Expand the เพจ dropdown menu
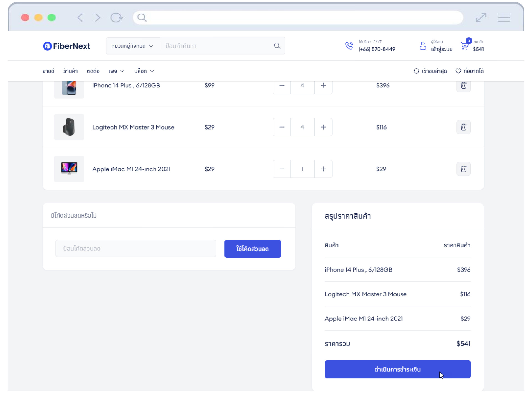 pos(116,71)
